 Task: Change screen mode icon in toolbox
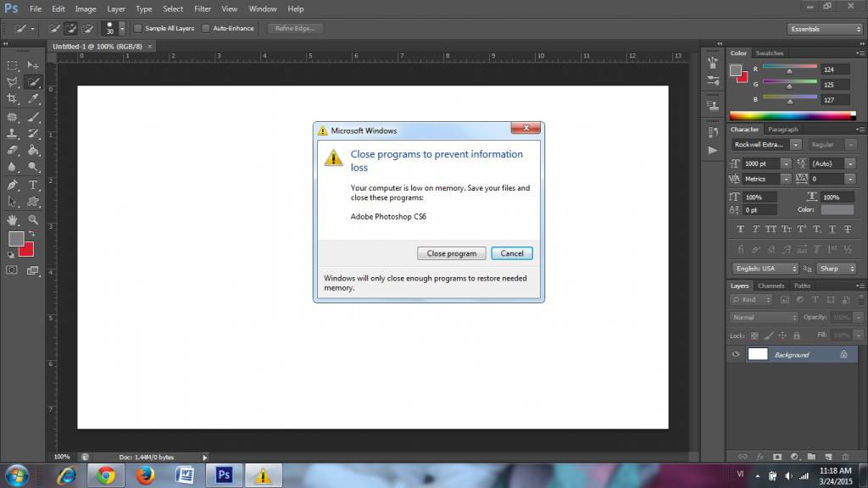click(33, 270)
